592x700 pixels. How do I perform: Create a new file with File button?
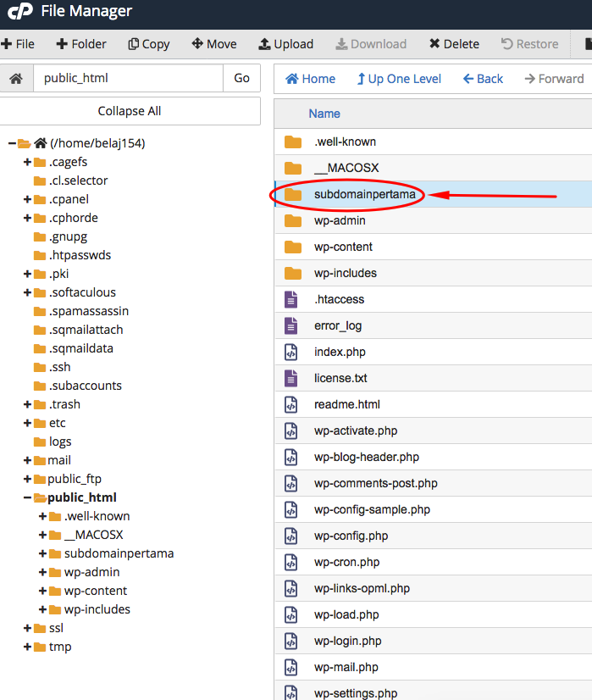(x=18, y=44)
